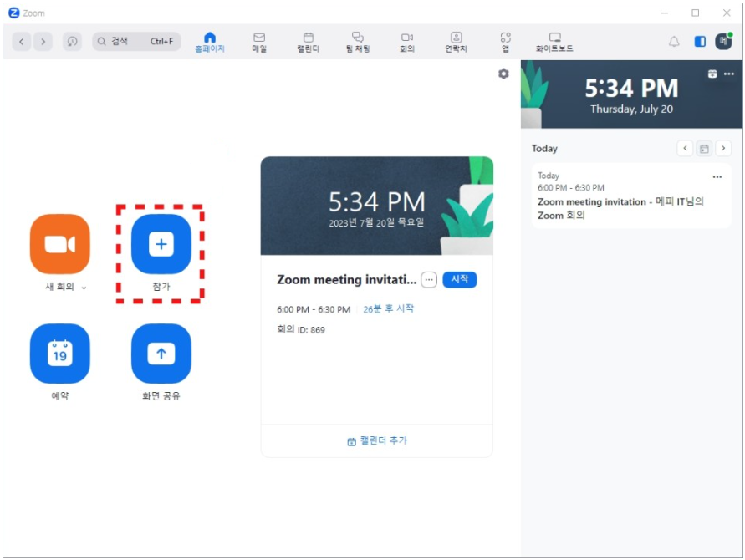The width and height of the screenshot is (745, 560).
Task: Open the Contacts (연락처) tab
Action: point(457,43)
